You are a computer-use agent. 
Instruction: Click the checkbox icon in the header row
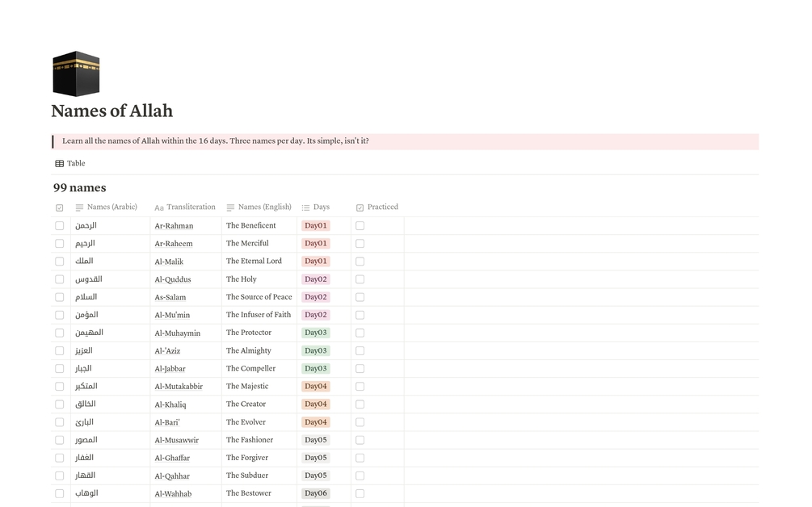coord(60,207)
